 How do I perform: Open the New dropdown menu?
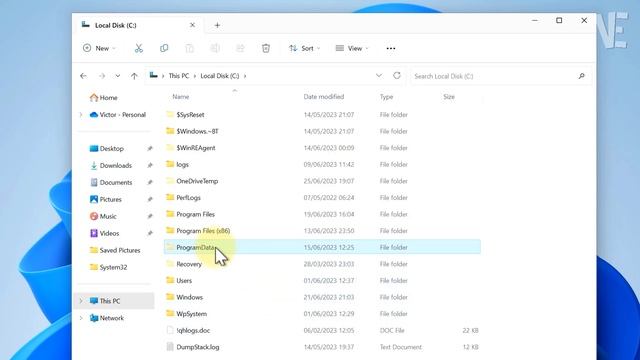click(x=99, y=48)
